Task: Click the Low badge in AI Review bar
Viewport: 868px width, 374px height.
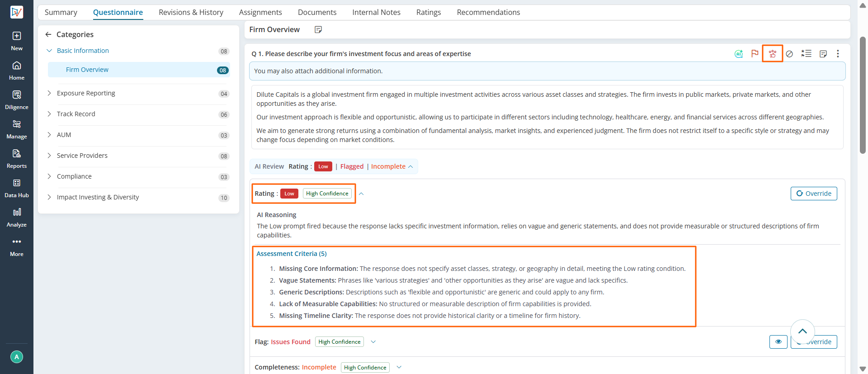Action: coord(323,166)
